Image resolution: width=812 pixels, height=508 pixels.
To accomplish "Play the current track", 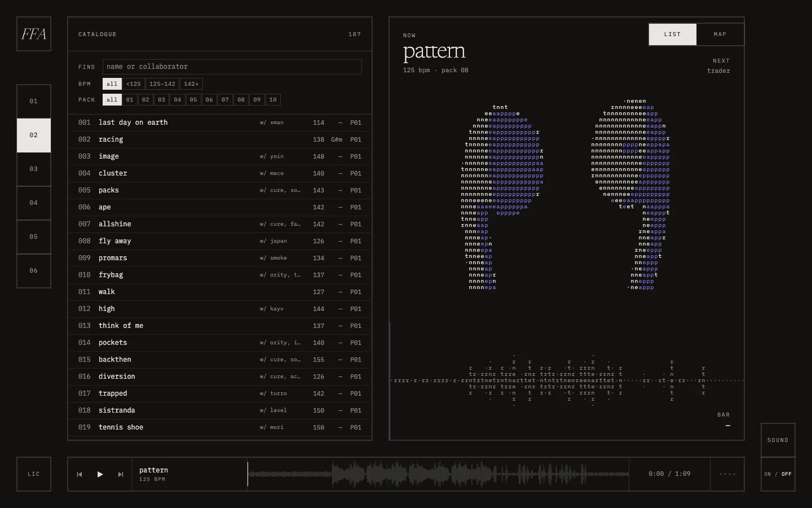I will 100,474.
